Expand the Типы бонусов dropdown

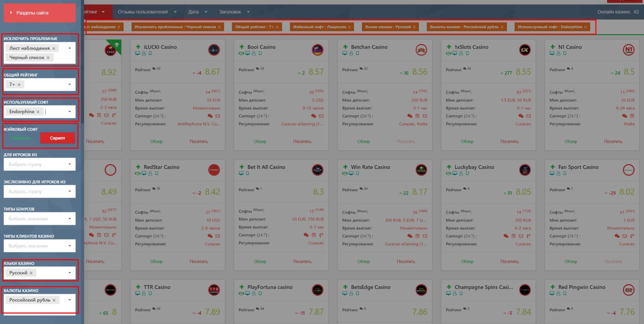[x=40, y=219]
